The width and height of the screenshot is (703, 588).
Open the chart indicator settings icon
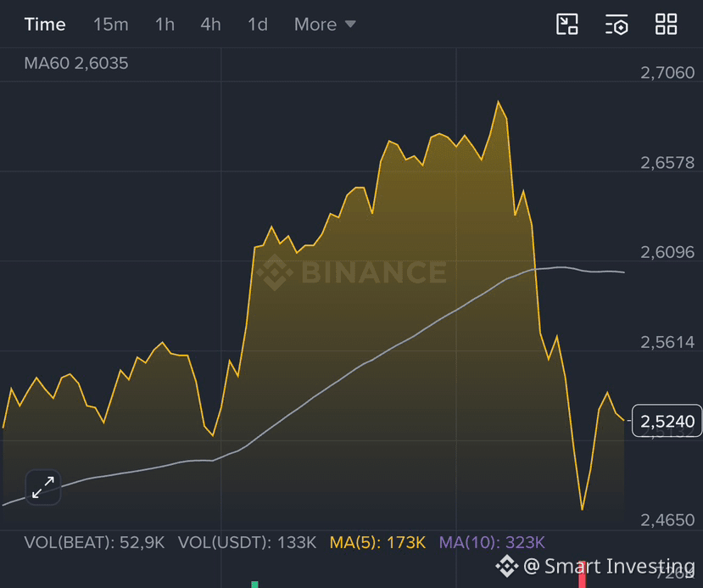tap(617, 25)
